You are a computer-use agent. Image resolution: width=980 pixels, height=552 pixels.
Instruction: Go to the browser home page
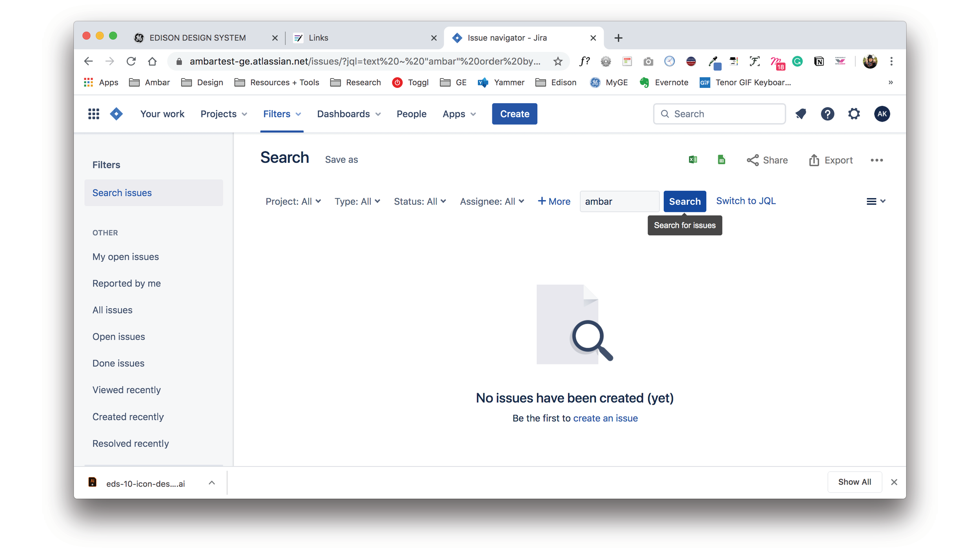click(x=152, y=61)
